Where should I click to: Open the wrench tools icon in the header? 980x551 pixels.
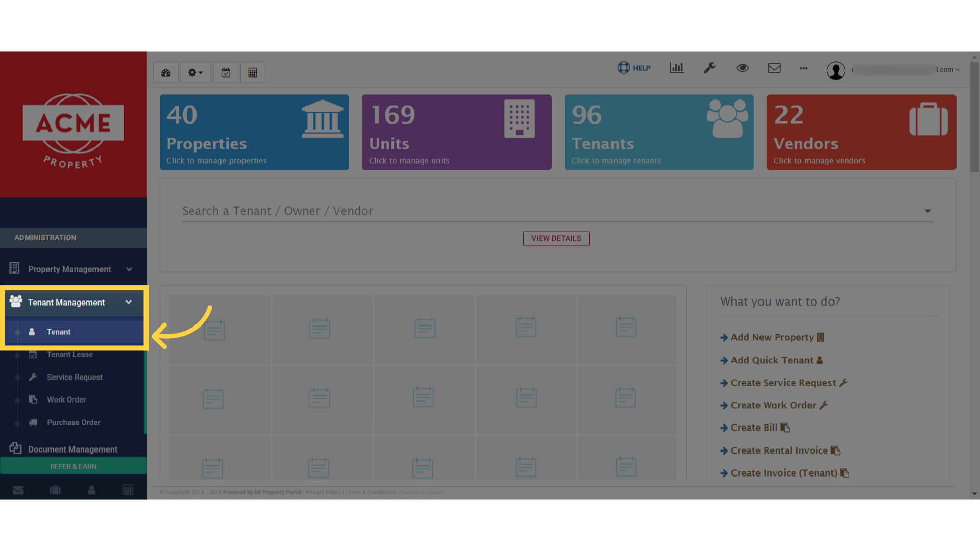[x=710, y=68]
